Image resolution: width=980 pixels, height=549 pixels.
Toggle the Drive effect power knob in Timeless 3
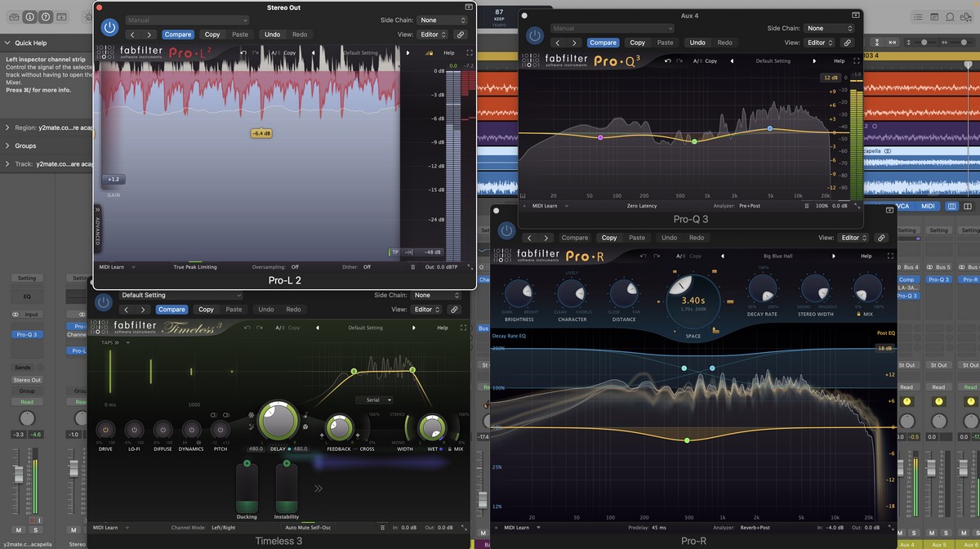[105, 430]
